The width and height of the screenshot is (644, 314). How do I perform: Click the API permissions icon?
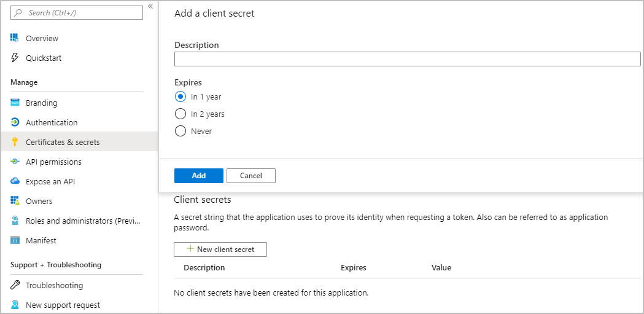point(15,162)
